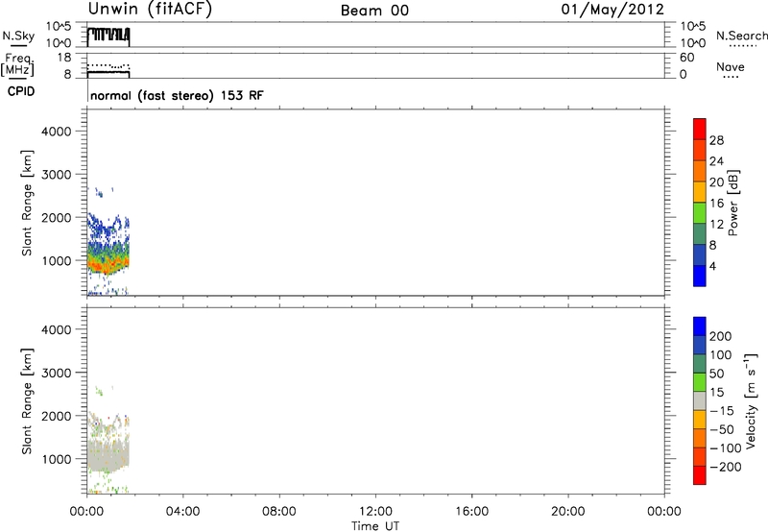Viewport: 768px width, 532px height.
Task: Click the '3000' tick label on velocity plot
Action: click(x=56, y=373)
